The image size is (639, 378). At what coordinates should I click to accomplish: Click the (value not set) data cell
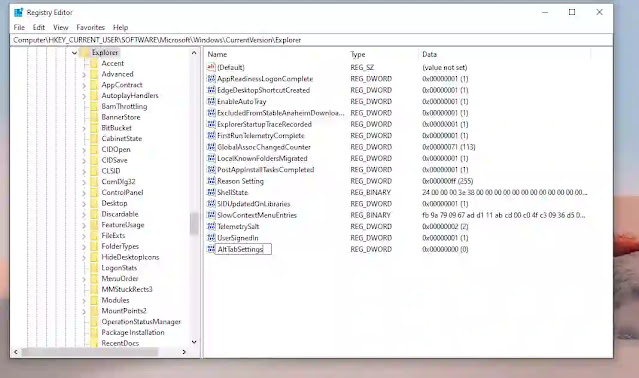[x=445, y=68]
